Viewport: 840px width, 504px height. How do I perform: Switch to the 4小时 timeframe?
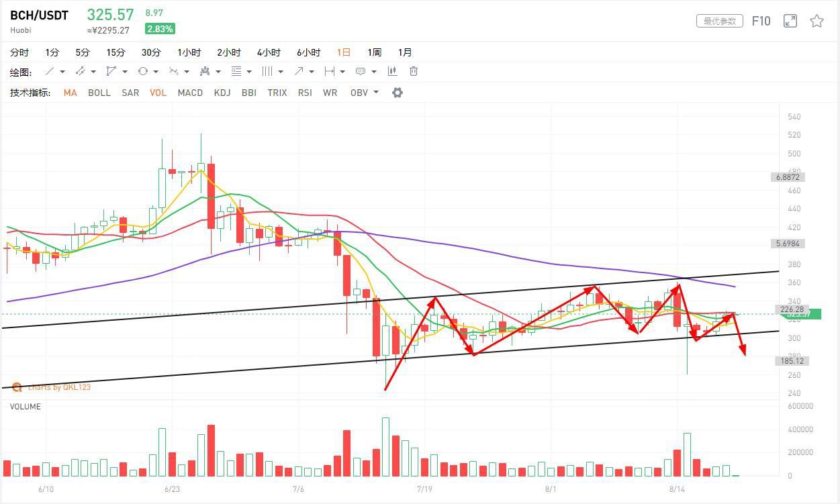point(269,52)
